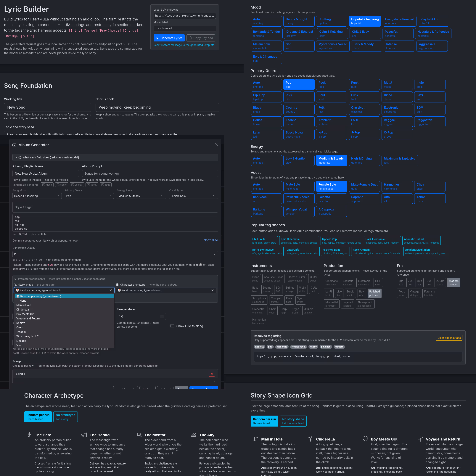Open the Energy Level dropdown

point(141,196)
